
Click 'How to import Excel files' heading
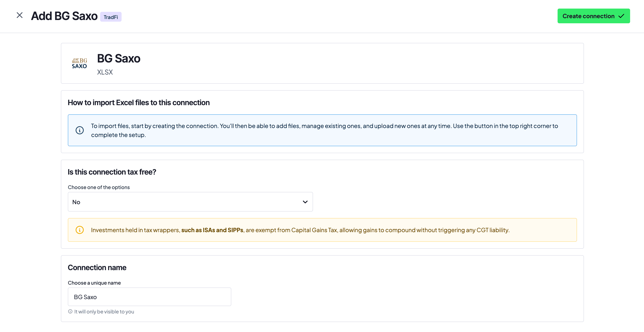pyautogui.click(x=139, y=103)
